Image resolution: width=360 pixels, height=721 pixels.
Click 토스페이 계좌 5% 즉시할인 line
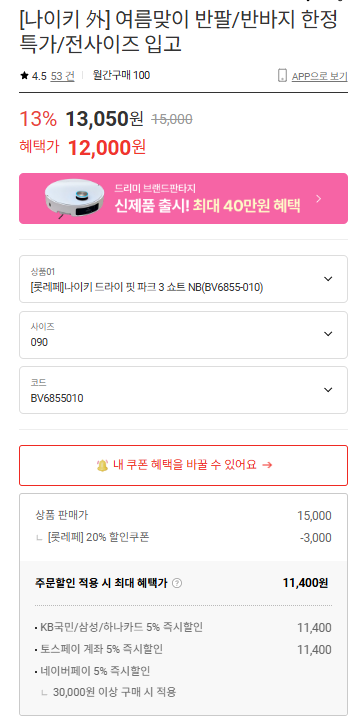tap(183, 650)
